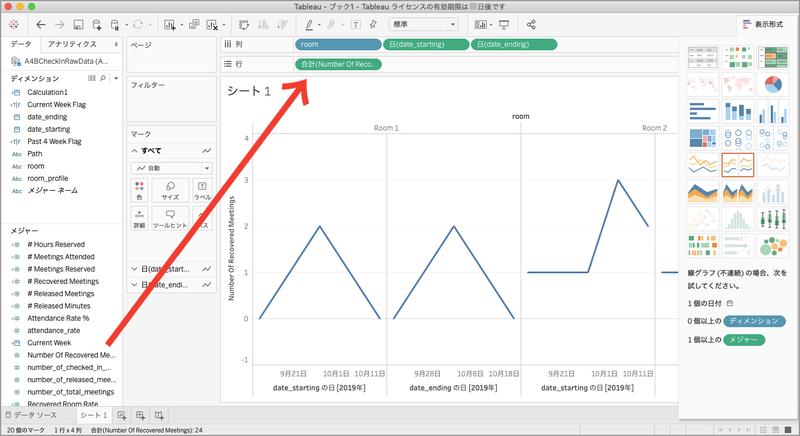Image resolution: width=800 pixels, height=436 pixels.
Task: Click the new dashboard tab icon at bottom
Action: [140, 415]
